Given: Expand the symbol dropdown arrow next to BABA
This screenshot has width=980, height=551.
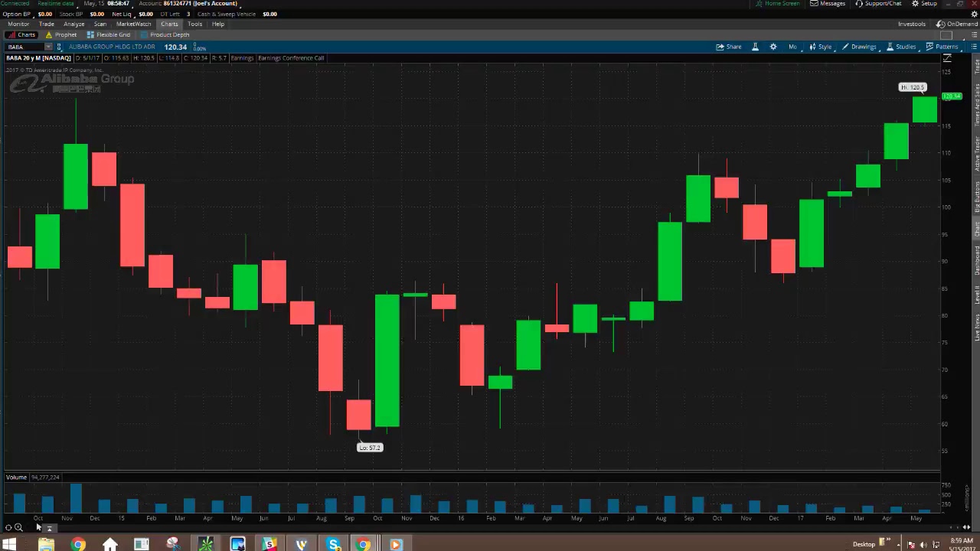Looking at the screenshot, I should point(48,47).
